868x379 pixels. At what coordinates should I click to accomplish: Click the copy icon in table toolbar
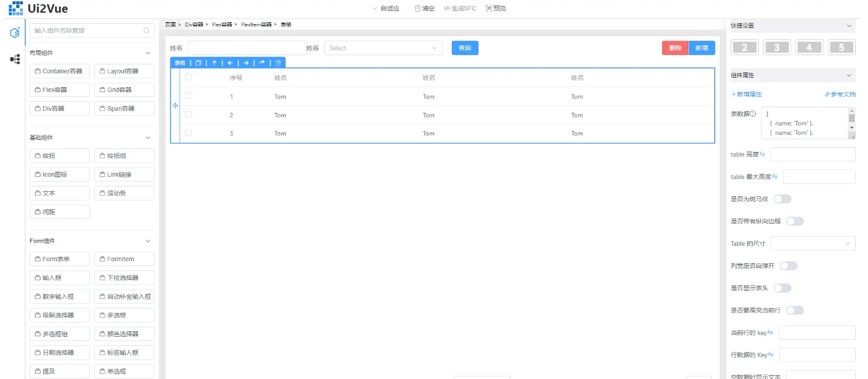point(198,63)
